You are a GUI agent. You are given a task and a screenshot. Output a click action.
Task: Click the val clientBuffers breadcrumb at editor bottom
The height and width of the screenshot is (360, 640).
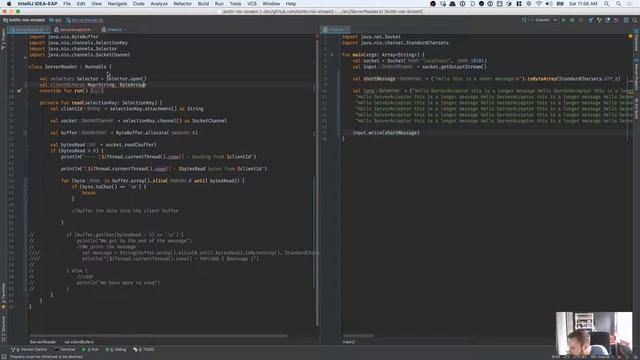79,342
